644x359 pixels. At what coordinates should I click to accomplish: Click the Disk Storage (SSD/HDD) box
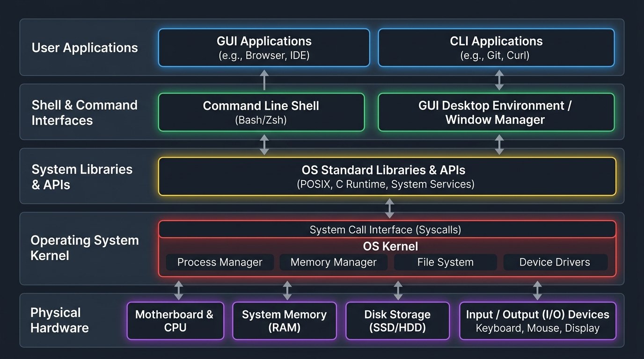click(x=397, y=321)
